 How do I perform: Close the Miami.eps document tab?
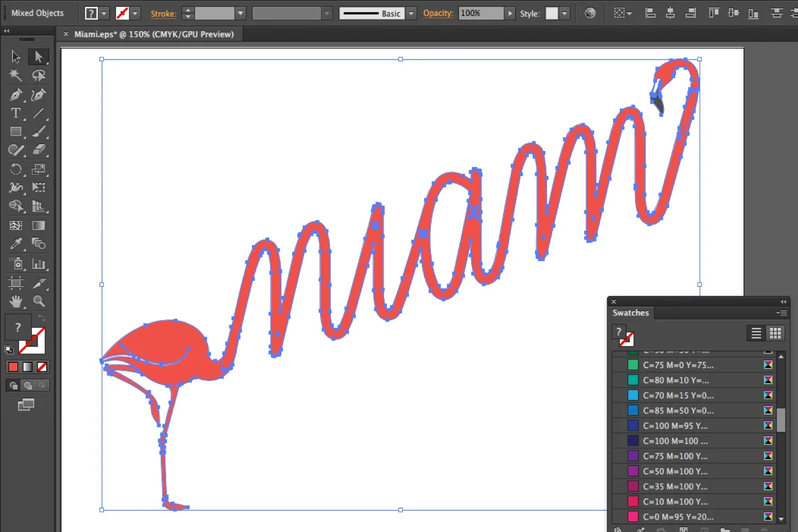(66, 34)
